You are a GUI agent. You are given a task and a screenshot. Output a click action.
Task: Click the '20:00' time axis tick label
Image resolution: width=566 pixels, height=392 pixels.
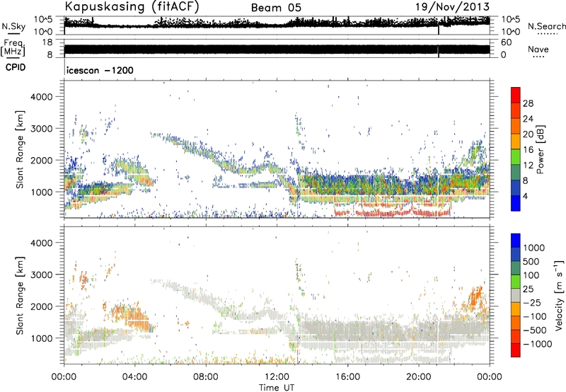(x=418, y=377)
